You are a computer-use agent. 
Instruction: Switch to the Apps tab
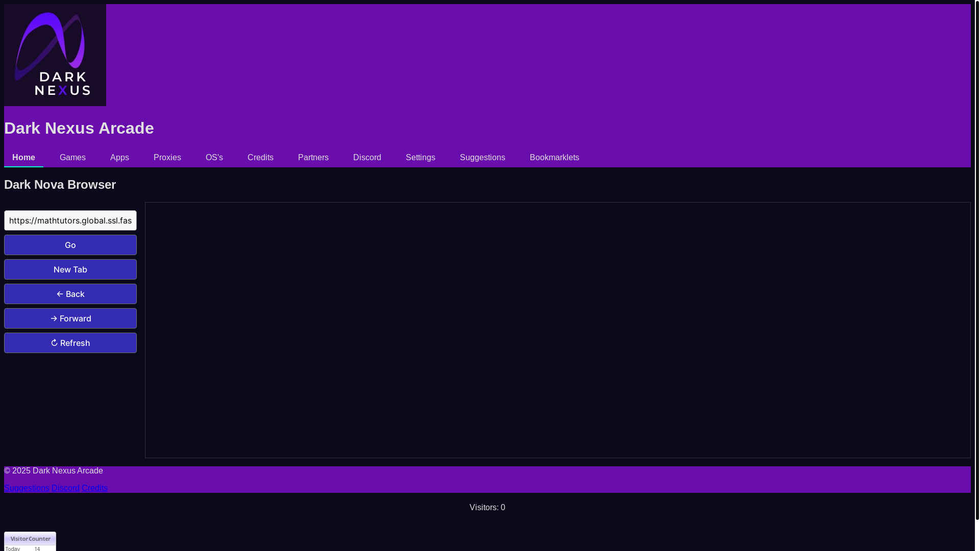tap(119, 158)
